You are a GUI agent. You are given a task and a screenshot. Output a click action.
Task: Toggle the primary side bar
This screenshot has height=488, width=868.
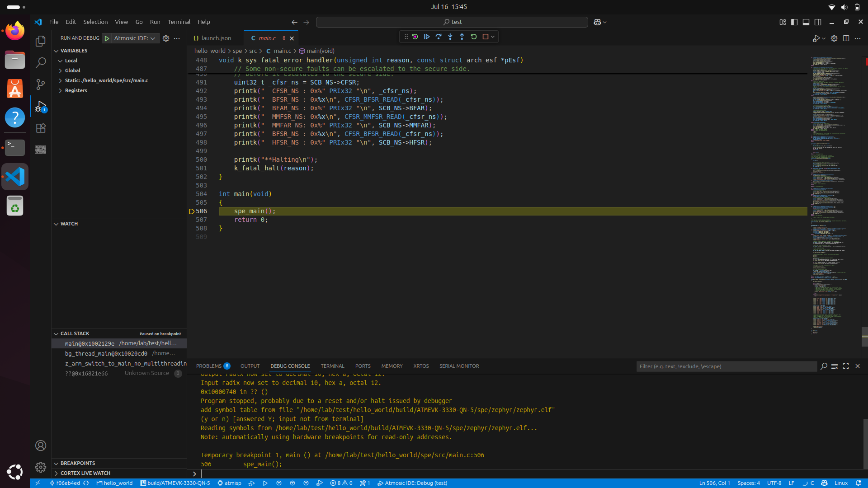coord(794,22)
